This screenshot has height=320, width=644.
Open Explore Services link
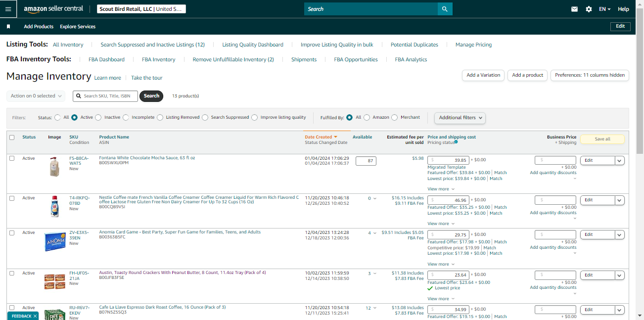(78, 26)
